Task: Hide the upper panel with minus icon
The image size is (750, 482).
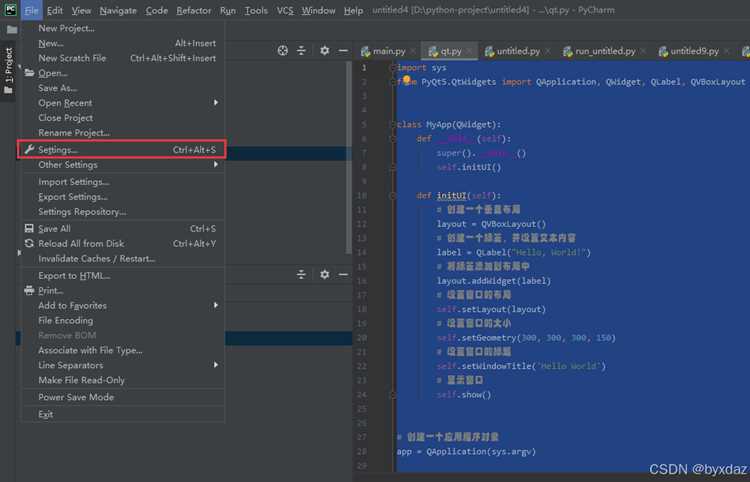Action: [x=343, y=50]
